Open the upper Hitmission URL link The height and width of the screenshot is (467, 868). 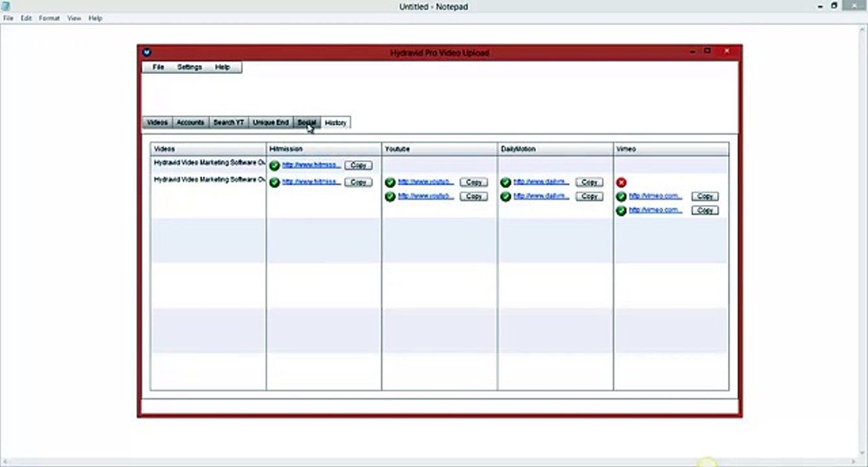point(312,165)
